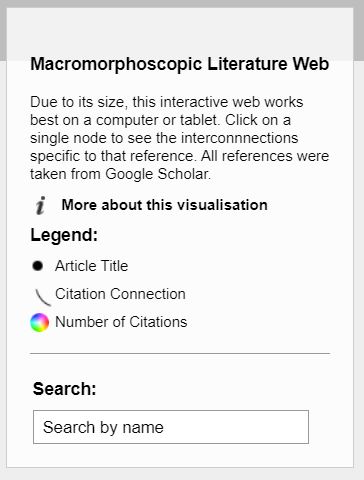Open More about this visualisation

(x=164, y=205)
